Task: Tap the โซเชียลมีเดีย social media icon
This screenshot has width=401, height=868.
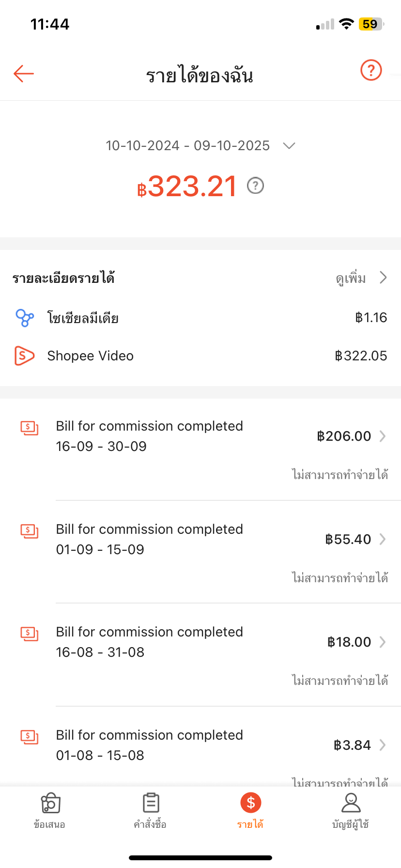Action: click(x=25, y=318)
